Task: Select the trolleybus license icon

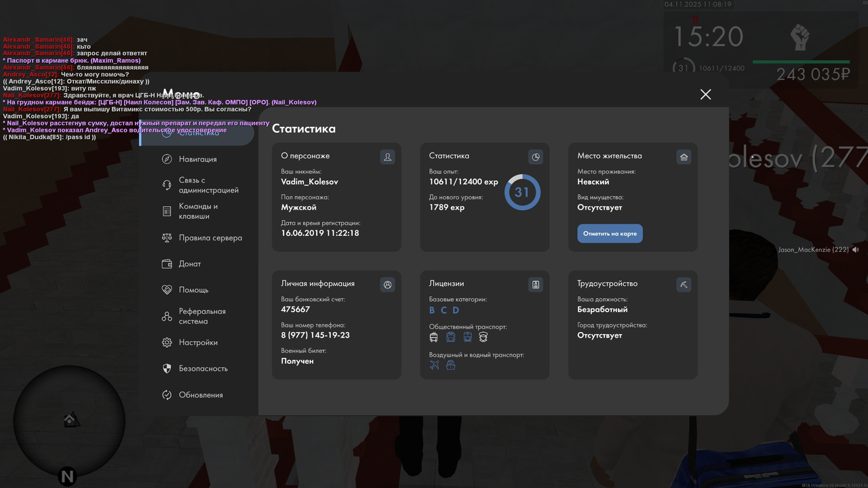Action: (434, 337)
